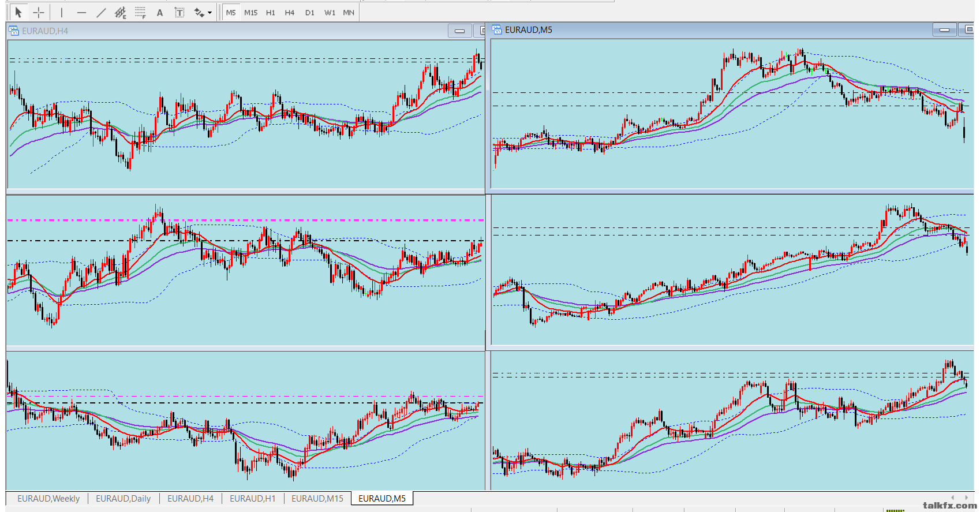Viewport: 980px width, 512px height.
Task: Pick the Draw Text tool (A)
Action: (x=160, y=12)
